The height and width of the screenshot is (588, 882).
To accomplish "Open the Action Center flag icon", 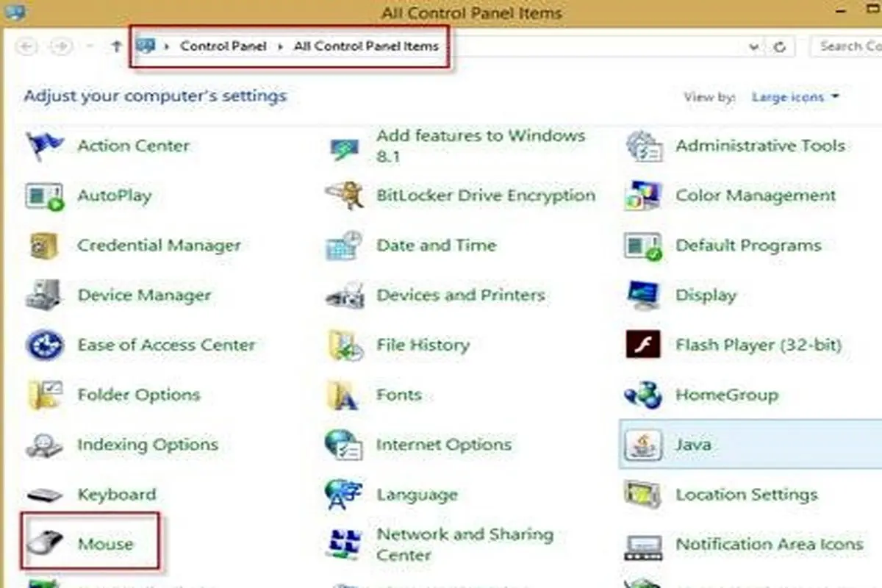I will tap(45, 146).
